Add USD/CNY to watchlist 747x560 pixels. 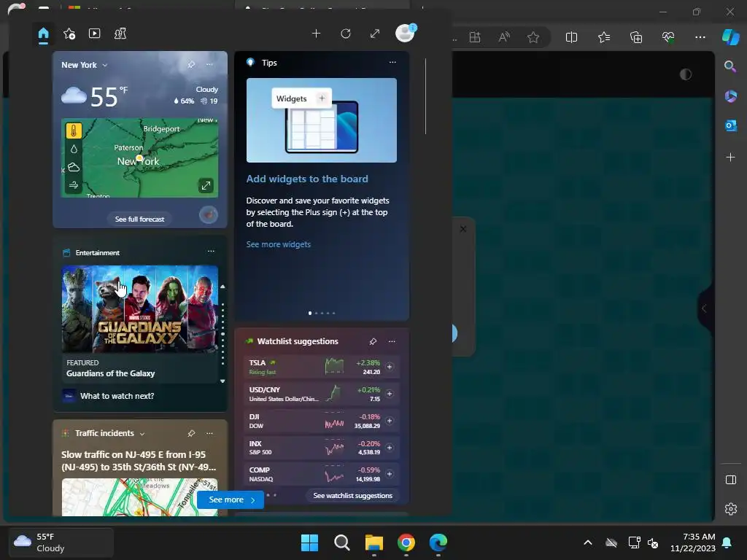[390, 394]
